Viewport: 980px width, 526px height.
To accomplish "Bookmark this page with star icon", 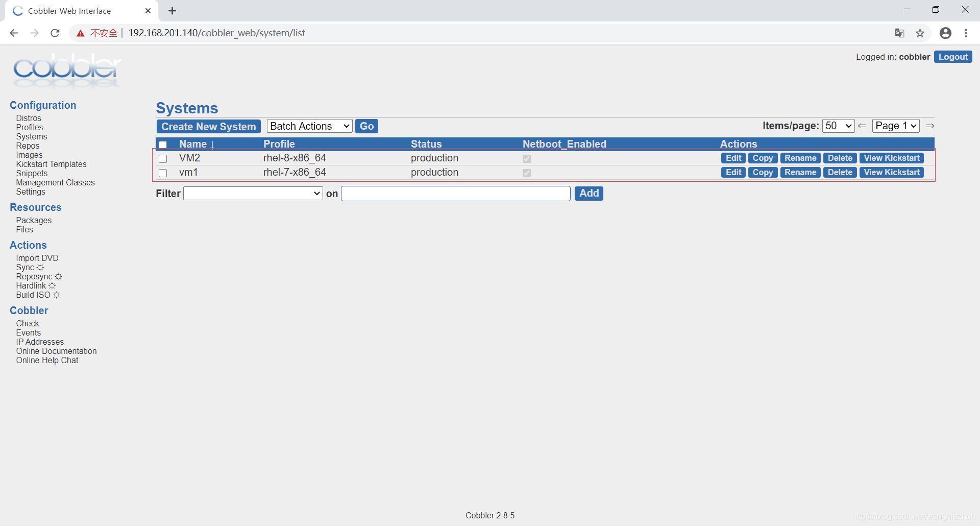I will [920, 33].
